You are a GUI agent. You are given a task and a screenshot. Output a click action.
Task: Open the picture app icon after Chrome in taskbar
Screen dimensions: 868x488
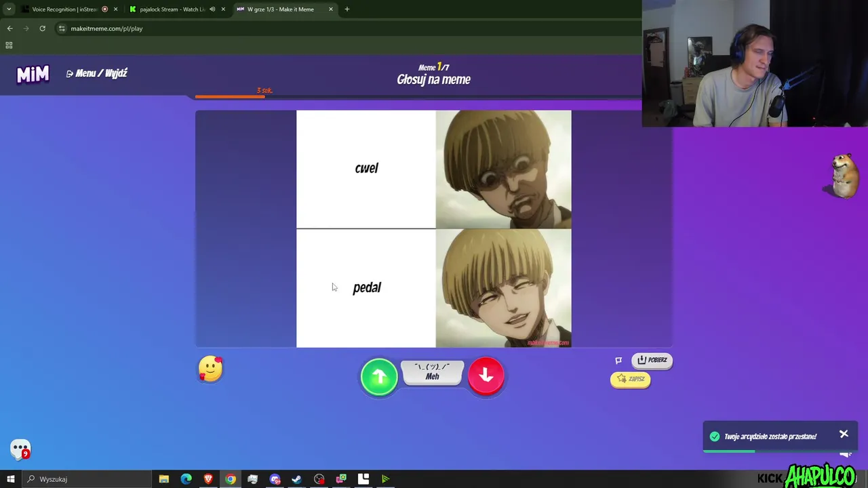click(x=252, y=479)
